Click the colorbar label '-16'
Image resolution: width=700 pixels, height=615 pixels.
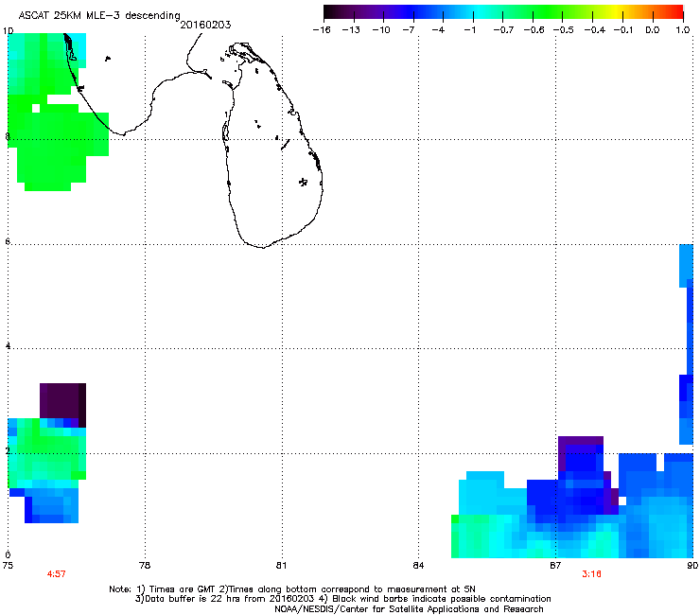[x=322, y=30]
